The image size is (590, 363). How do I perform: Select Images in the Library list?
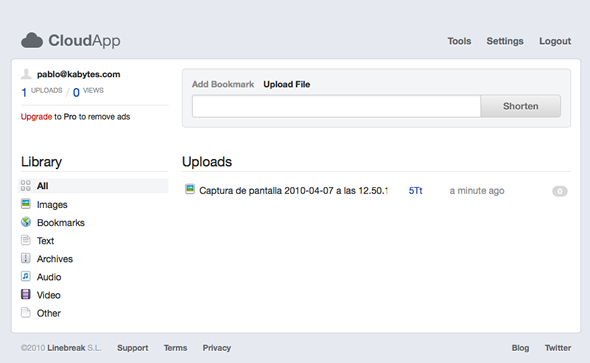click(x=52, y=205)
